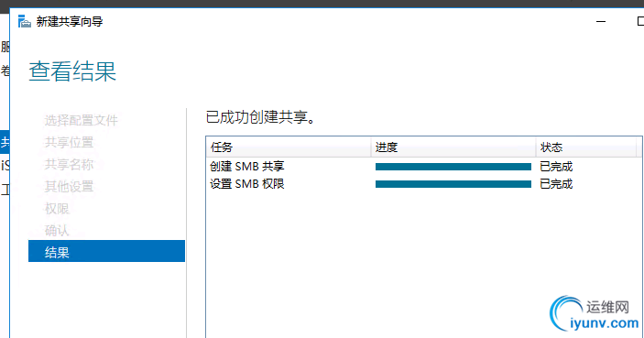644x338 pixels.
Task: Select the 创建 SMB 共享 task row
Action: tap(423, 167)
